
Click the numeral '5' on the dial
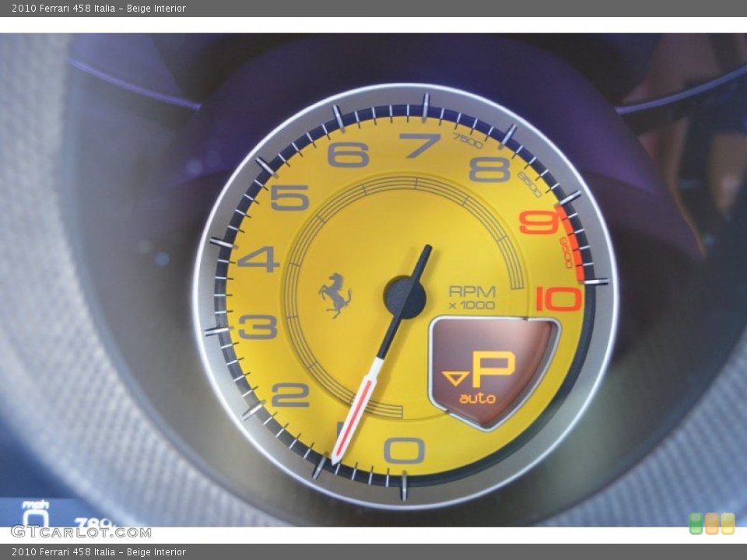[x=289, y=197]
